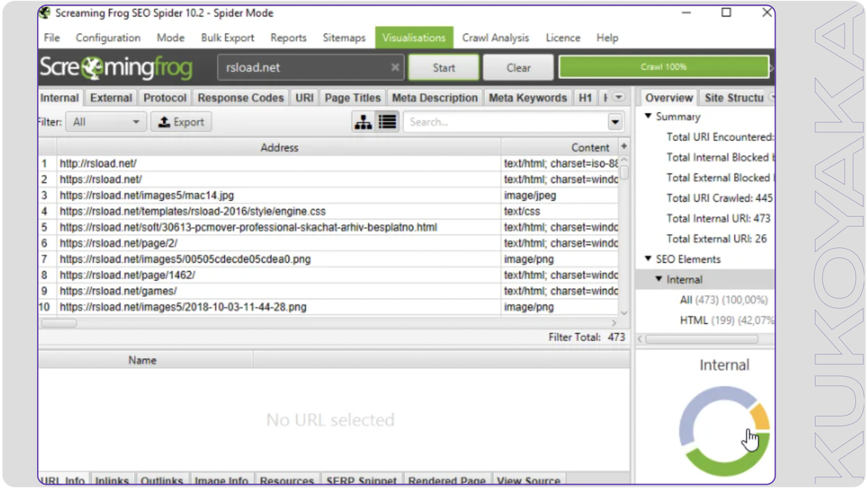Viewport: 868px width, 488px height.
Task: Click the plus icon beside Content column
Action: pos(624,147)
